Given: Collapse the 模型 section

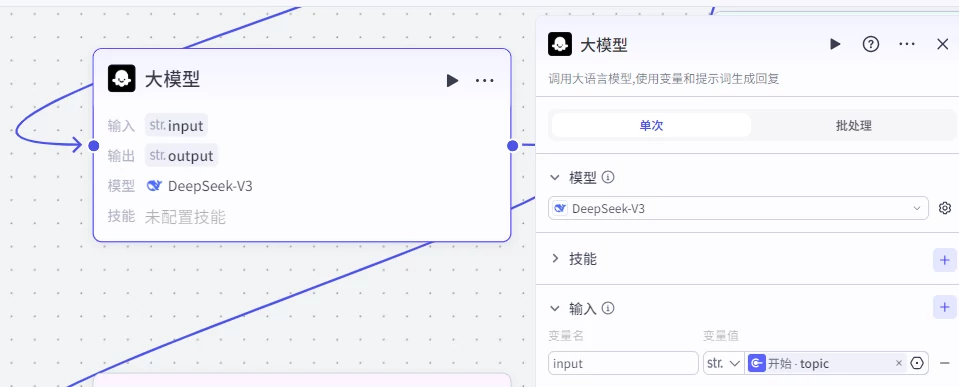Looking at the screenshot, I should pyautogui.click(x=555, y=177).
